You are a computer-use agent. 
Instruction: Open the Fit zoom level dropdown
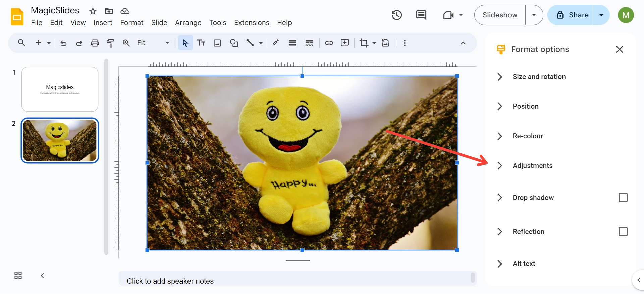(153, 43)
